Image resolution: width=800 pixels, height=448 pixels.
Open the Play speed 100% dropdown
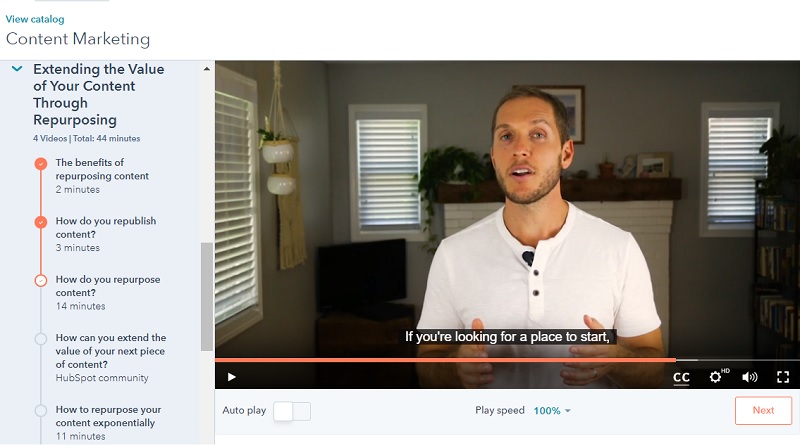(552, 411)
